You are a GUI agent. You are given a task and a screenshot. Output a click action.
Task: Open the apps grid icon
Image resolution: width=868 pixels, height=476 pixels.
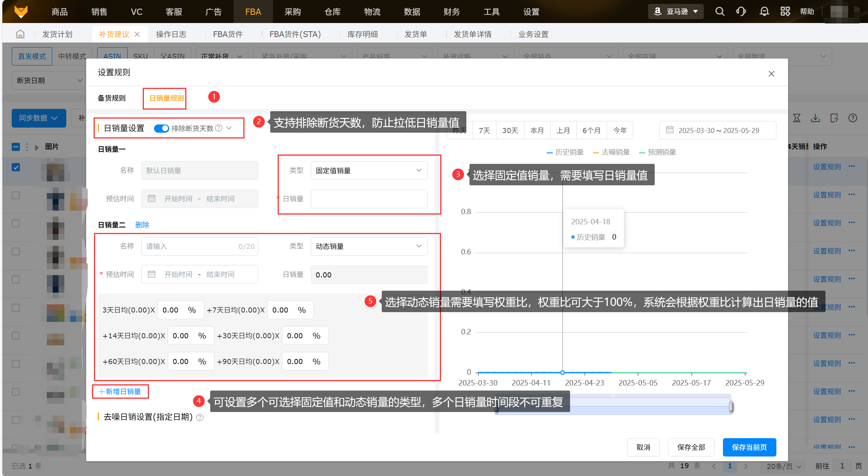[x=785, y=12]
